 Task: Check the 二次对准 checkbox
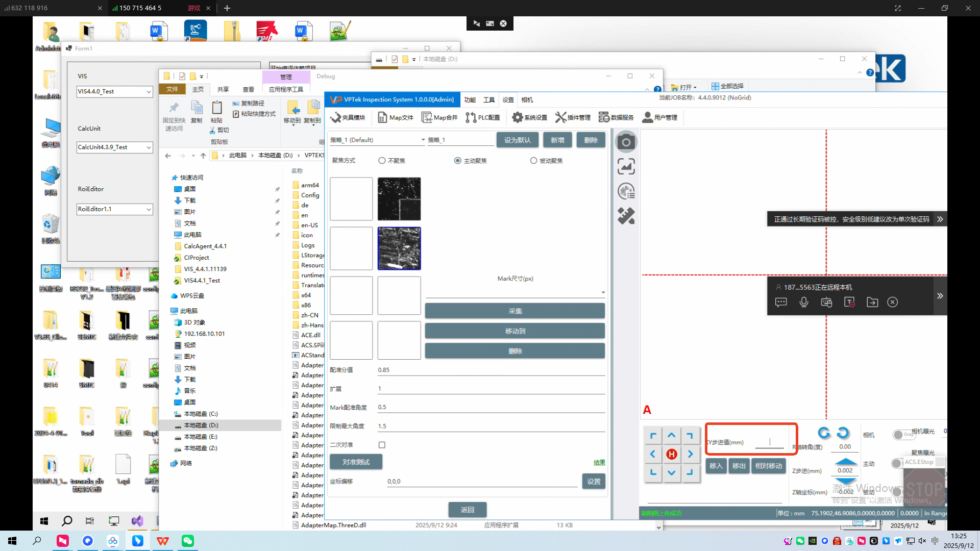(x=382, y=445)
